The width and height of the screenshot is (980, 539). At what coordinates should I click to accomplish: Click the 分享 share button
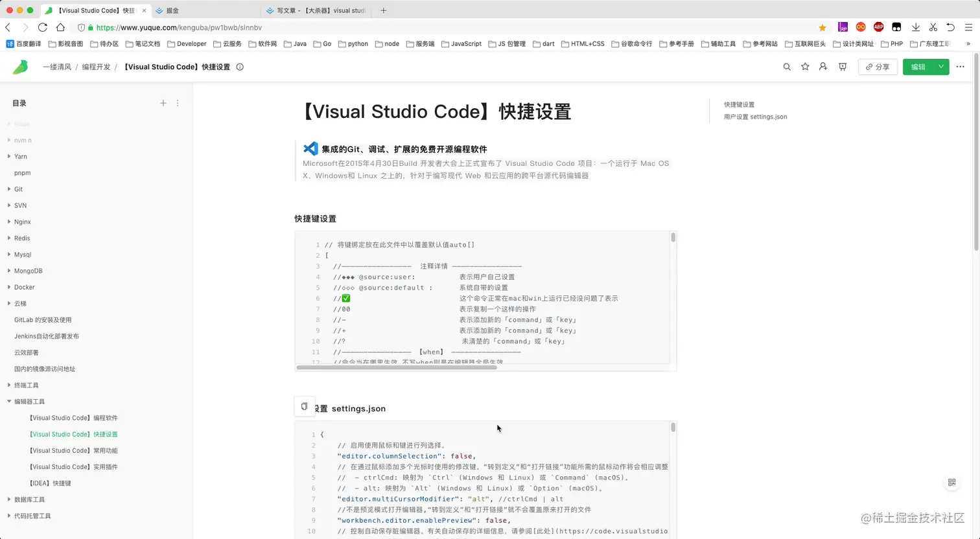[x=878, y=67]
